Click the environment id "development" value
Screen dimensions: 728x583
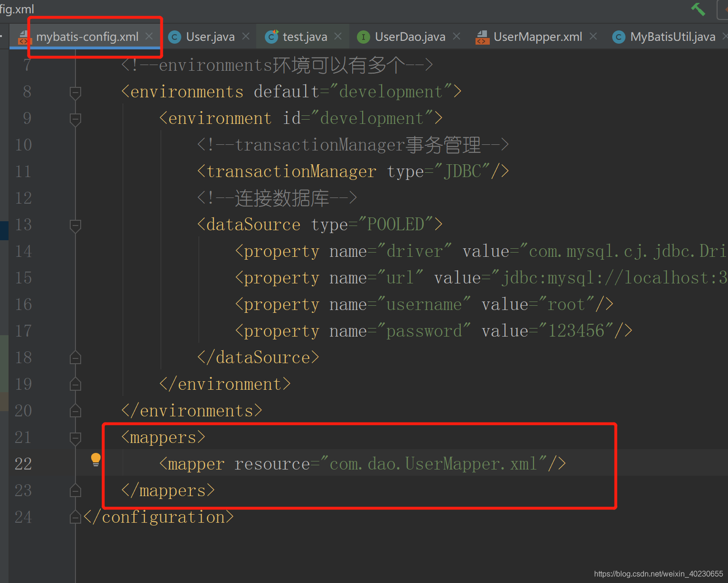(x=372, y=118)
